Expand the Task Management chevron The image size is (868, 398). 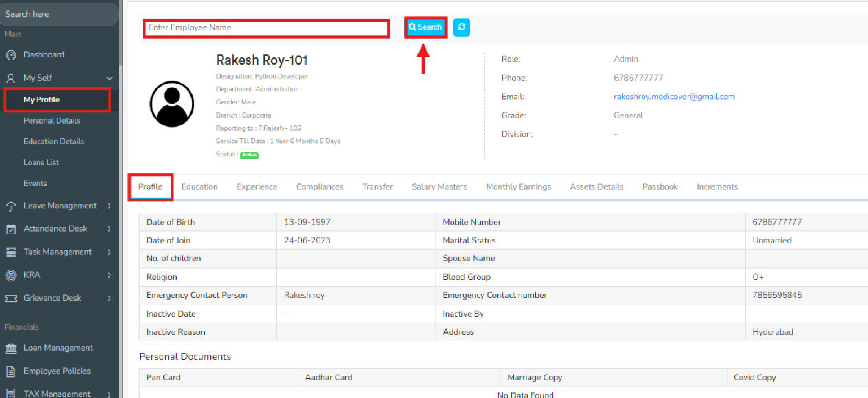[110, 252]
